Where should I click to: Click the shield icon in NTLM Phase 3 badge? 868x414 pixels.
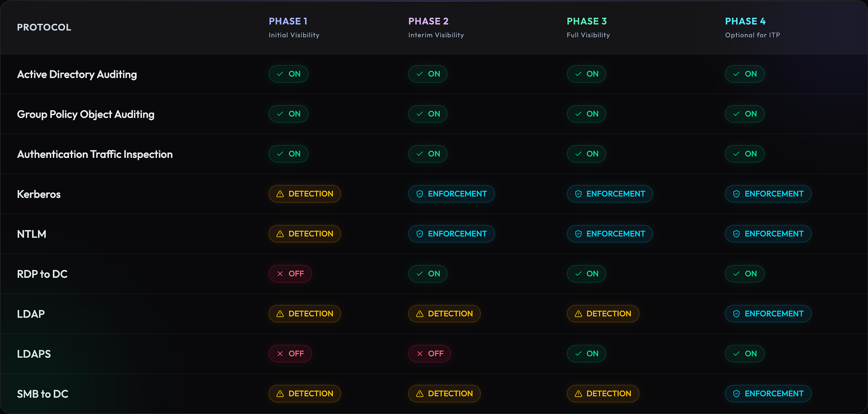click(578, 234)
